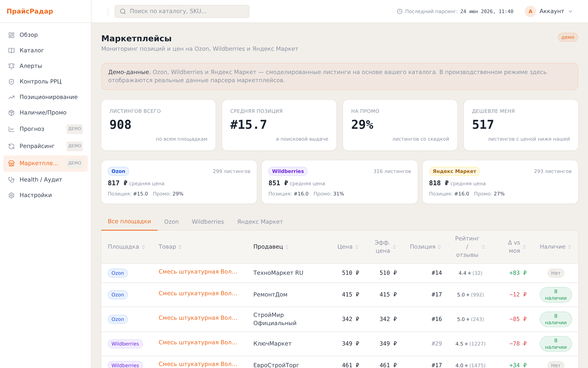Open product link in КлючМаркет row
588x368 pixels.
[198, 342]
